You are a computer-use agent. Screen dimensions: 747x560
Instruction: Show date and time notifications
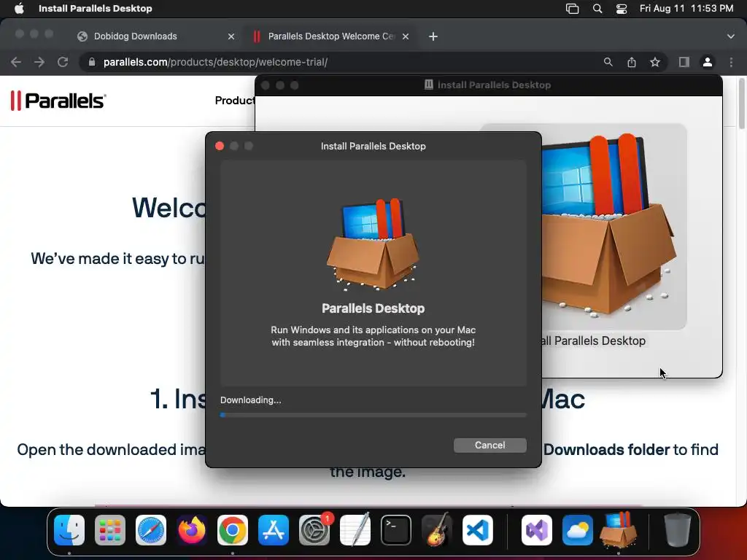[686, 8]
